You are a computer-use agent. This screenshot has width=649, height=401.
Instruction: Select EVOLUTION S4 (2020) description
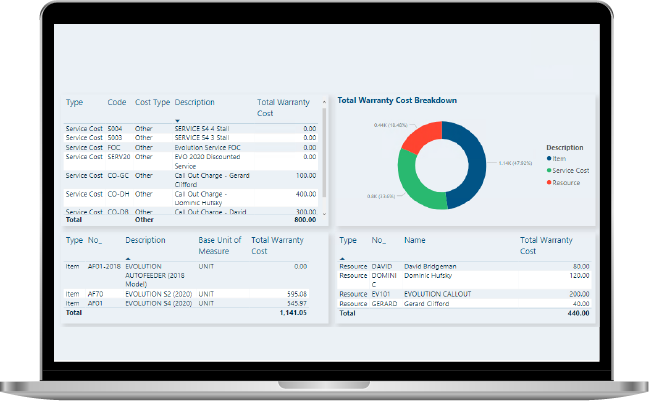(159, 303)
